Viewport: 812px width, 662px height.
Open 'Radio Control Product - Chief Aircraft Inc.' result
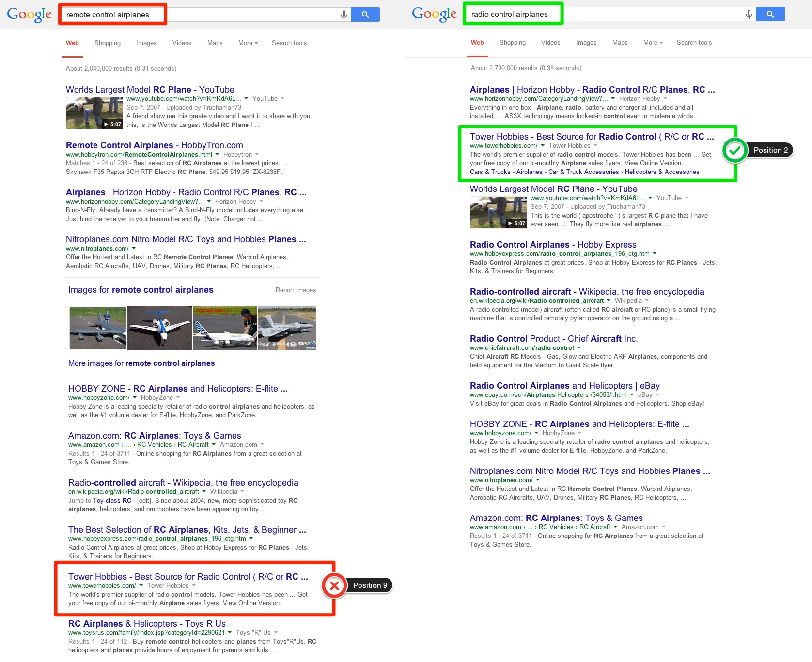[x=554, y=339]
